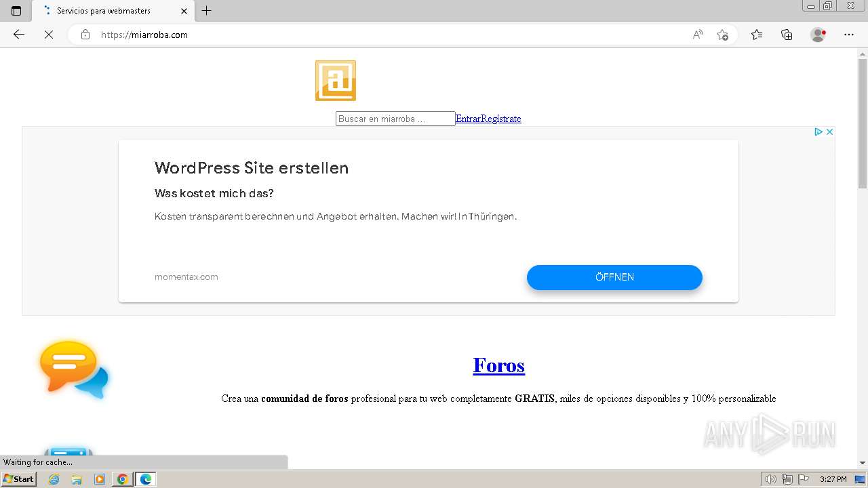Click the momentax.com ad domain
Viewport: 868px width, 488px height.
tap(186, 277)
